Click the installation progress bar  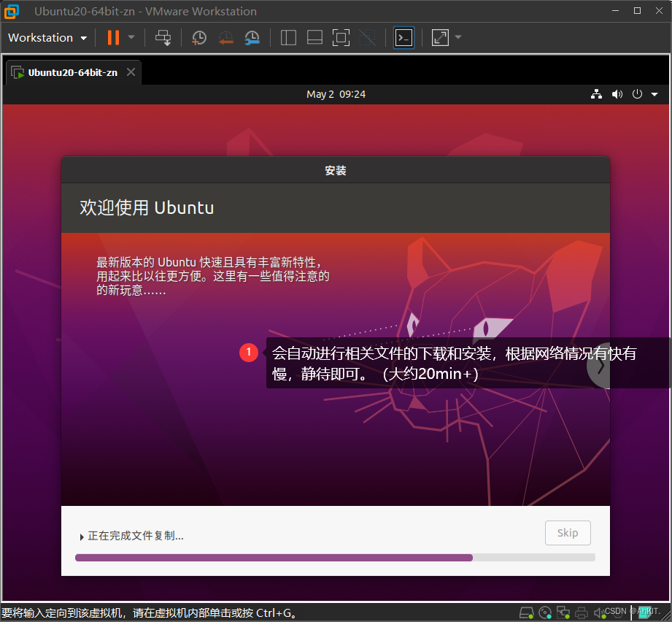pyautogui.click(x=335, y=558)
